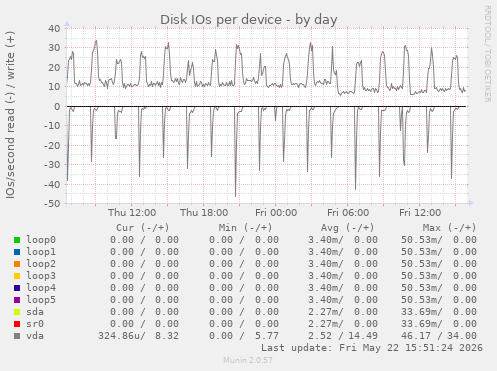
Task: Select the loop2 device label
Action: coord(41,264)
